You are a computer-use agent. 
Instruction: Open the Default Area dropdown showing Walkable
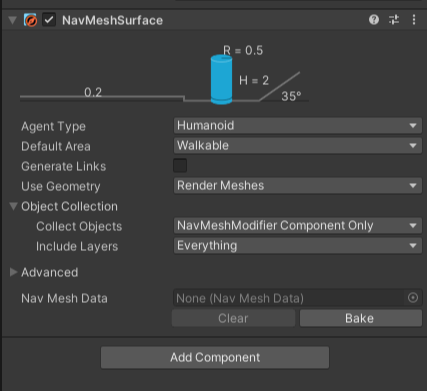[x=298, y=146]
